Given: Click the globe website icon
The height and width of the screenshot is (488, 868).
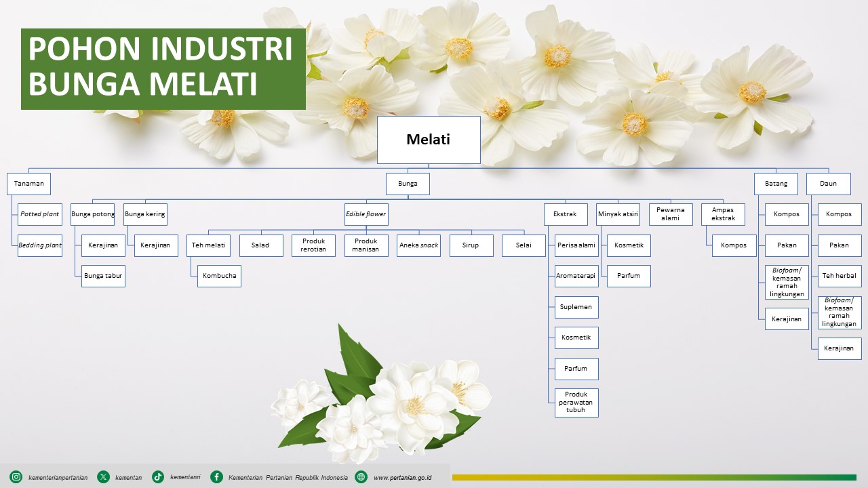Looking at the screenshot, I should click(361, 477).
